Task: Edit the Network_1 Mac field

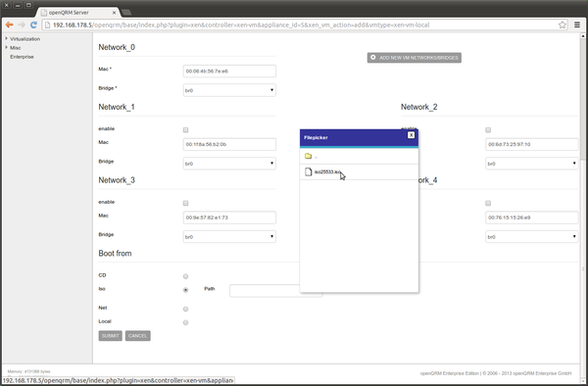Action: pyautogui.click(x=229, y=144)
